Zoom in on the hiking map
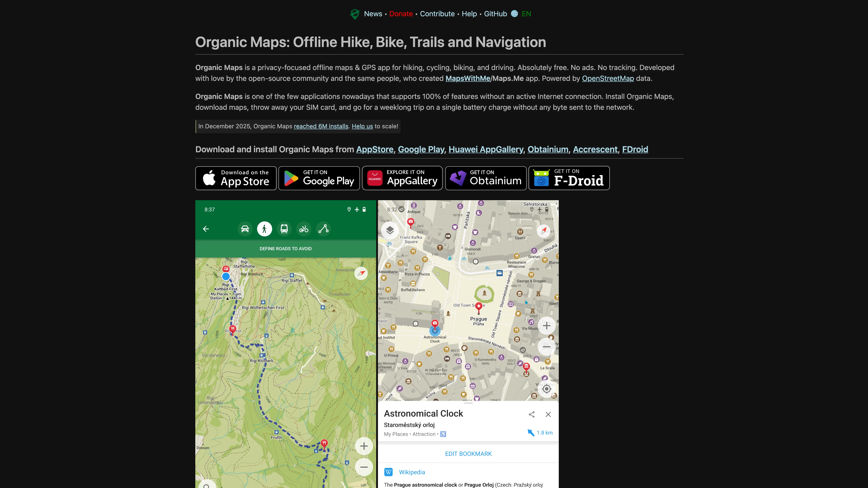The image size is (868, 488). pyautogui.click(x=364, y=446)
